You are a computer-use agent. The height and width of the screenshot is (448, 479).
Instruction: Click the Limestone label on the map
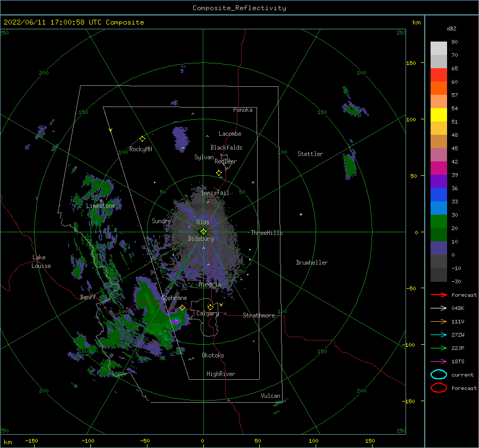pyautogui.click(x=101, y=206)
